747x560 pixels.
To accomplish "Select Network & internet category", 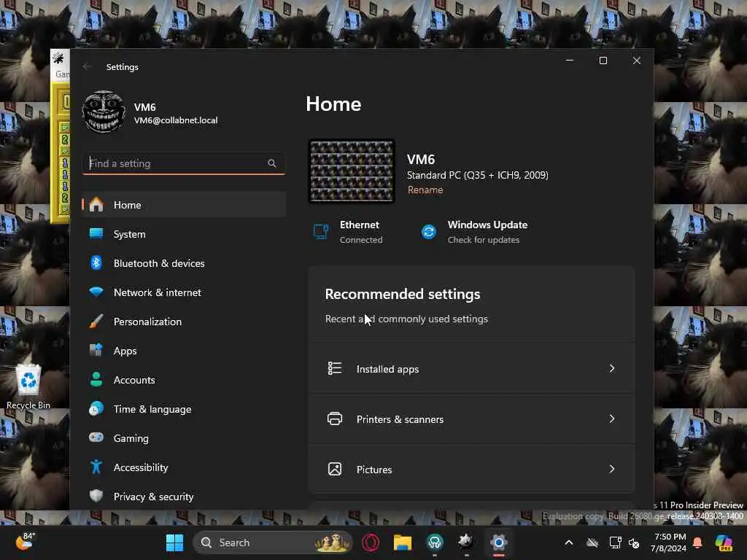I will tap(184, 292).
